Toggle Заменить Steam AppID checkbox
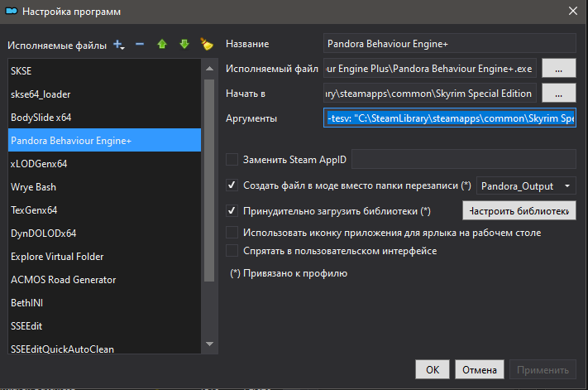588x390 pixels. tap(232, 159)
